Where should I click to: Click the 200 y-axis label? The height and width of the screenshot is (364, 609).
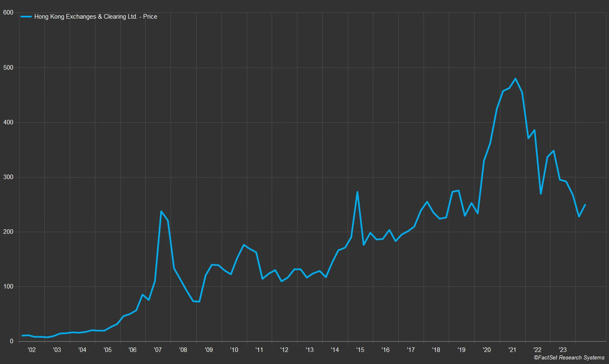pos(8,232)
